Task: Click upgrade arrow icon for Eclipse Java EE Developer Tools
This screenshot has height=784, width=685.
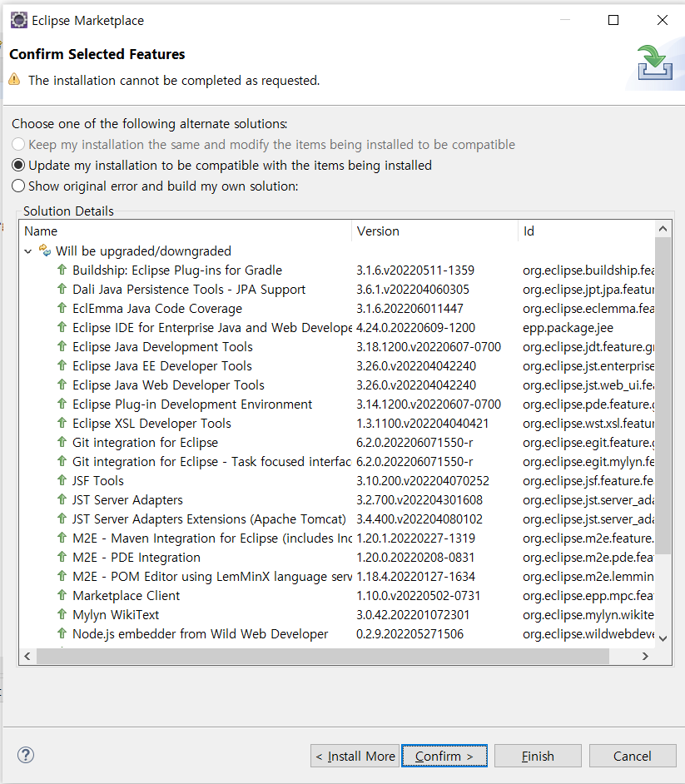Action: click(x=62, y=365)
